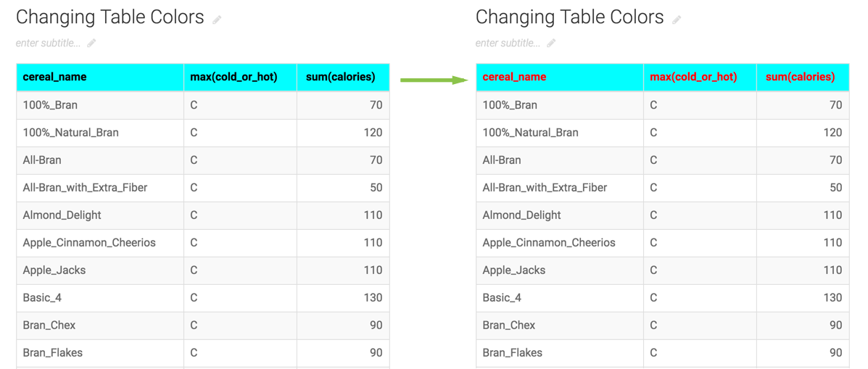Sort by red sum(calories) column header
Screen dimensions: 868x369
[800, 77]
